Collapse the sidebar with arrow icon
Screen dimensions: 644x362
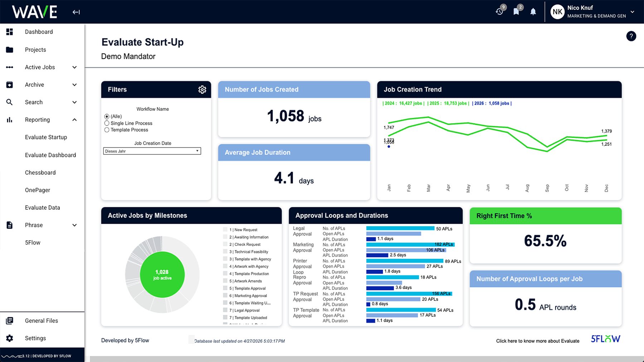click(76, 12)
